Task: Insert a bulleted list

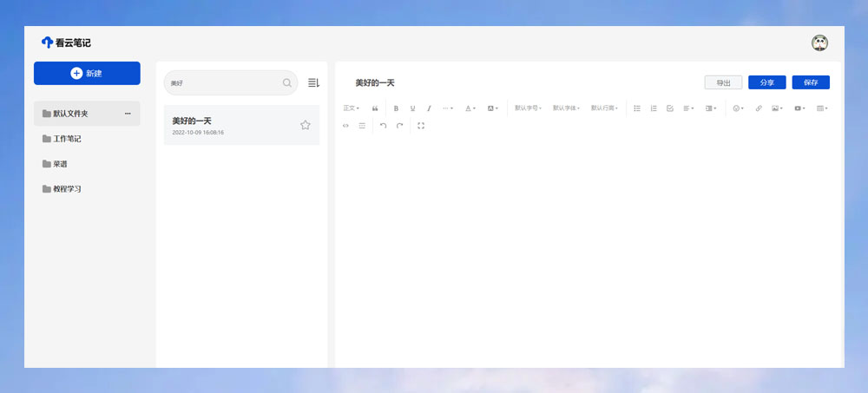Action: pyautogui.click(x=637, y=108)
